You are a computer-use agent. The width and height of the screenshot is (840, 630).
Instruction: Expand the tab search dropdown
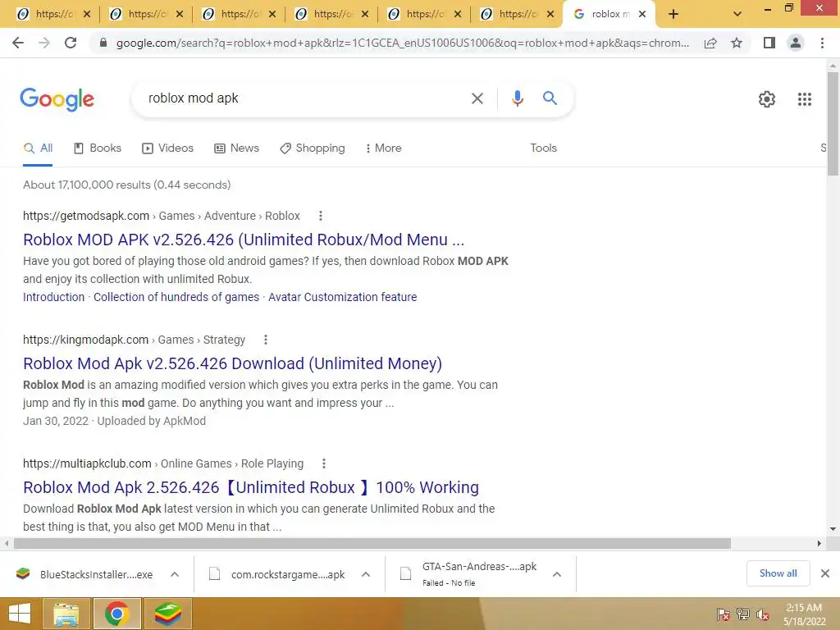[x=737, y=15]
